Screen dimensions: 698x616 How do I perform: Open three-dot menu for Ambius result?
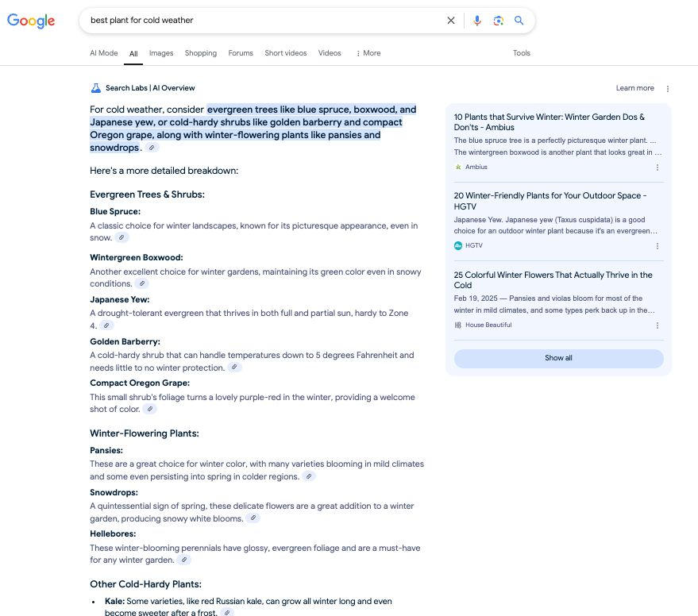[x=658, y=167]
